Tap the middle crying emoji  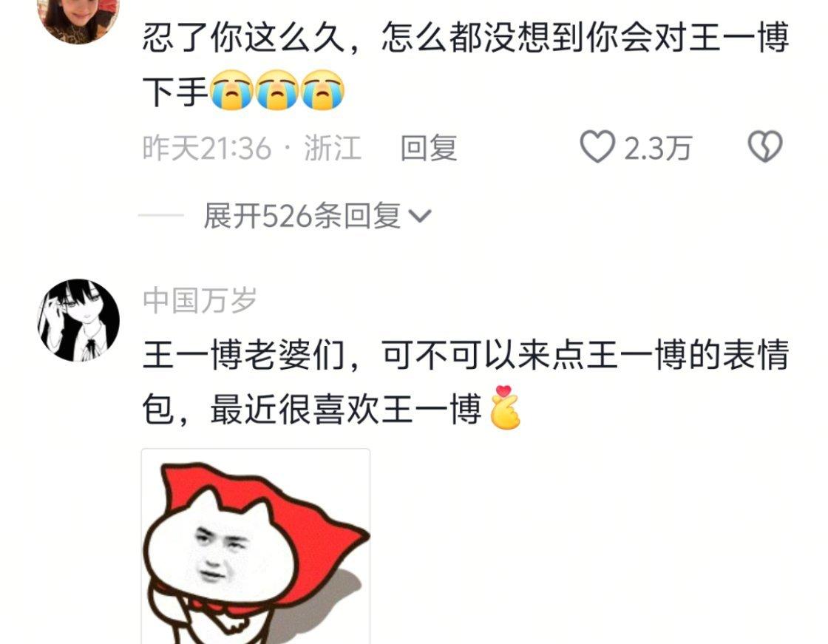point(277,90)
